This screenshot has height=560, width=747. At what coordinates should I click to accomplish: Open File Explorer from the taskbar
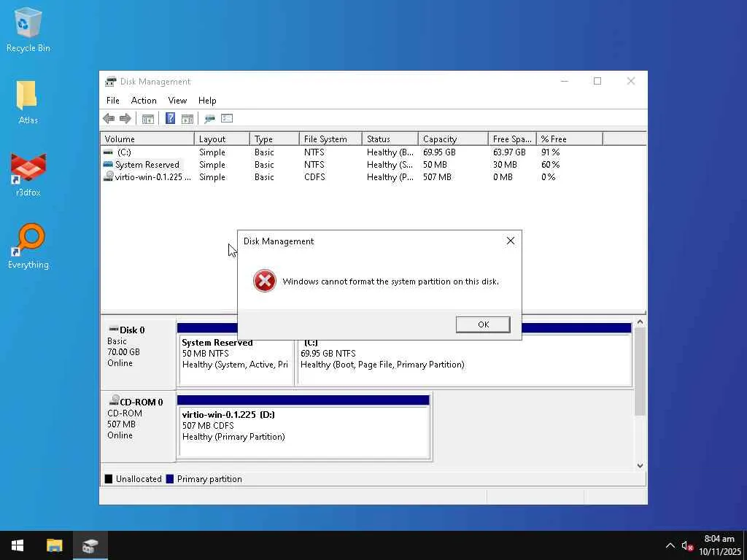point(54,545)
